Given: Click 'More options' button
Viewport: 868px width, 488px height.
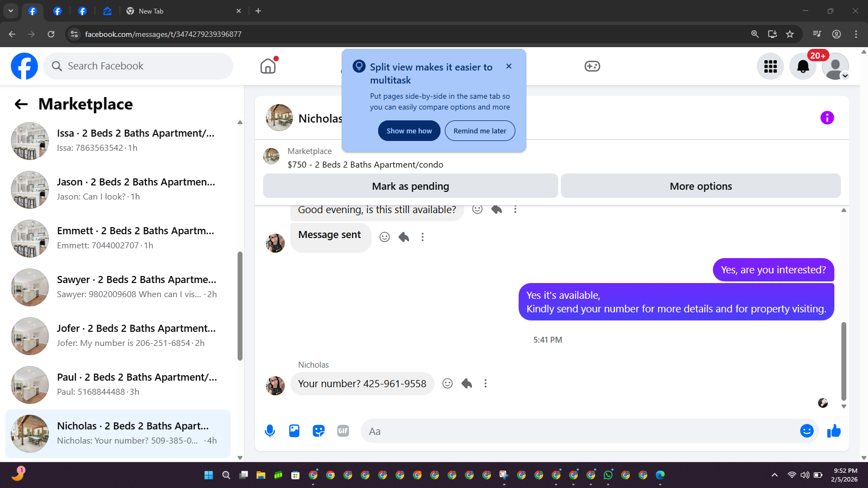Looking at the screenshot, I should click(701, 186).
